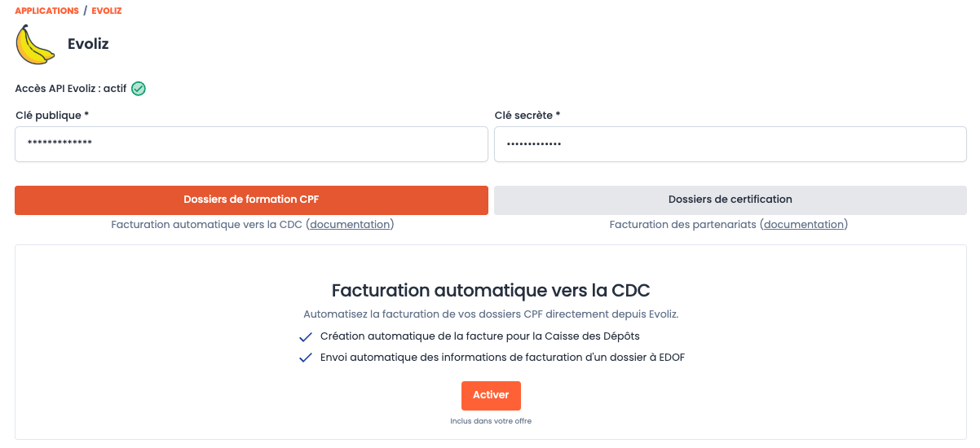Click the Accès API Evoliz status text

[71, 89]
